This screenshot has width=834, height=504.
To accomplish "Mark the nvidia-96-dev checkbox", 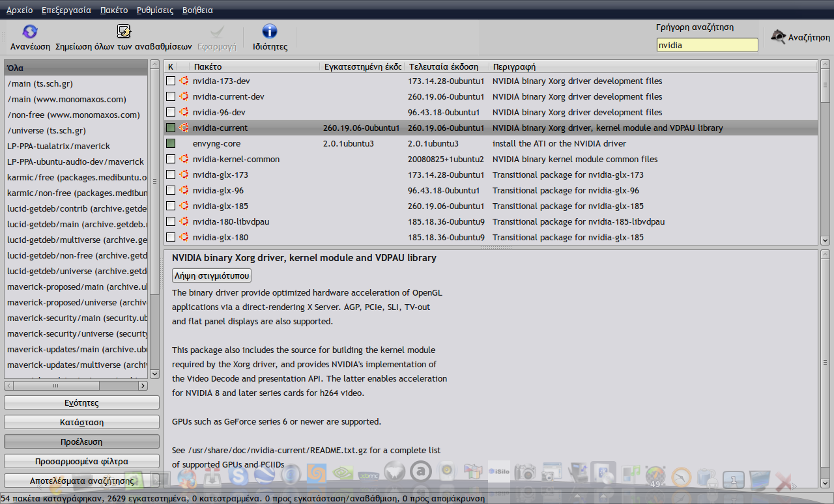I will pos(171,112).
